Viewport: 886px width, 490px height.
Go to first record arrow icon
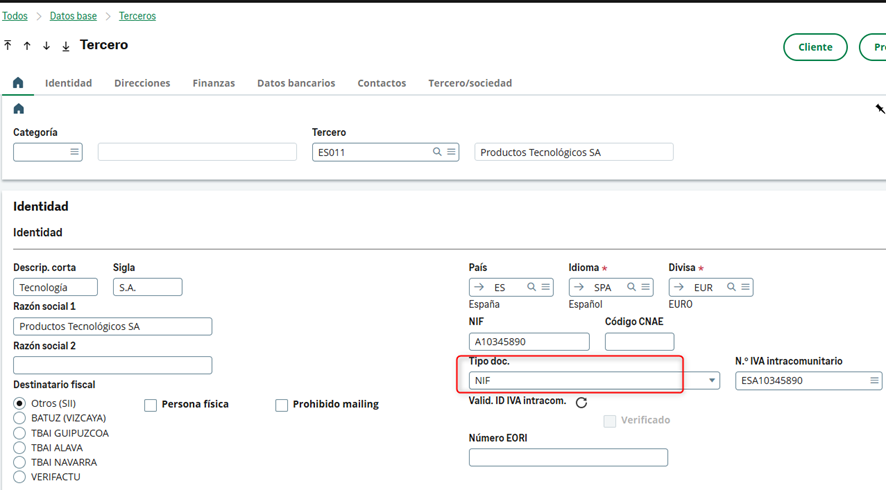[x=8, y=45]
